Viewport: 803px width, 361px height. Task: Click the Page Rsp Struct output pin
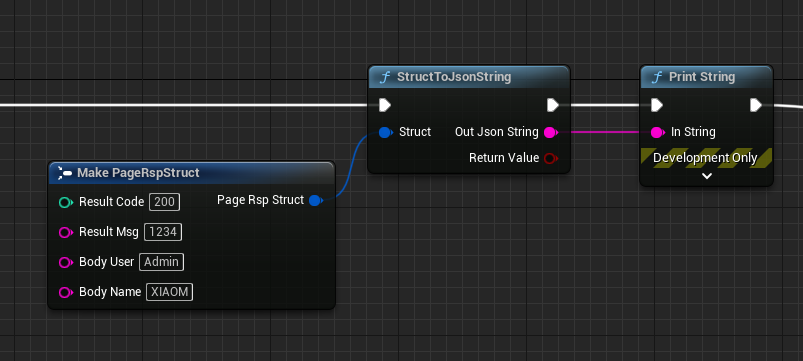pos(315,200)
